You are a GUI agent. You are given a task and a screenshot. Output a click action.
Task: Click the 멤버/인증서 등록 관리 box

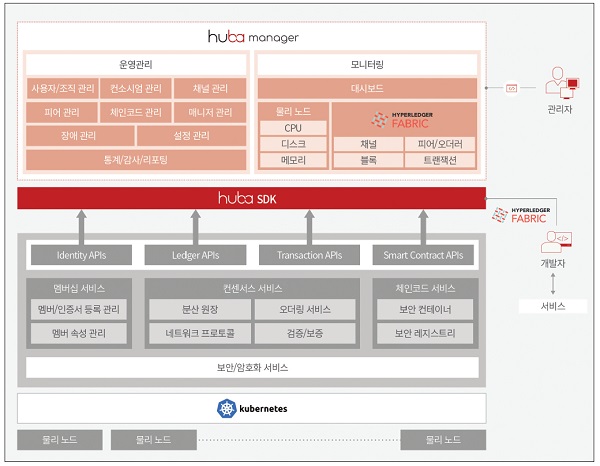(x=79, y=309)
